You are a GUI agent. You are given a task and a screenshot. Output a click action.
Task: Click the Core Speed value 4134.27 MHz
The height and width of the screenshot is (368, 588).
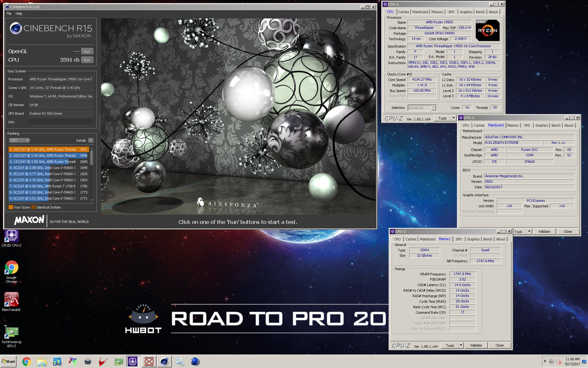pyautogui.click(x=422, y=79)
